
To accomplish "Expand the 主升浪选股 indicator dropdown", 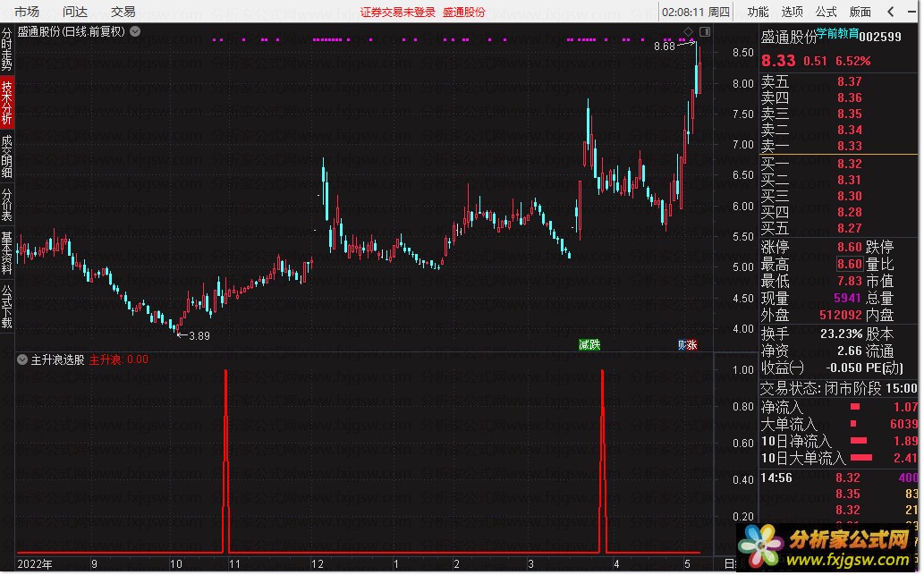I will 22,359.
